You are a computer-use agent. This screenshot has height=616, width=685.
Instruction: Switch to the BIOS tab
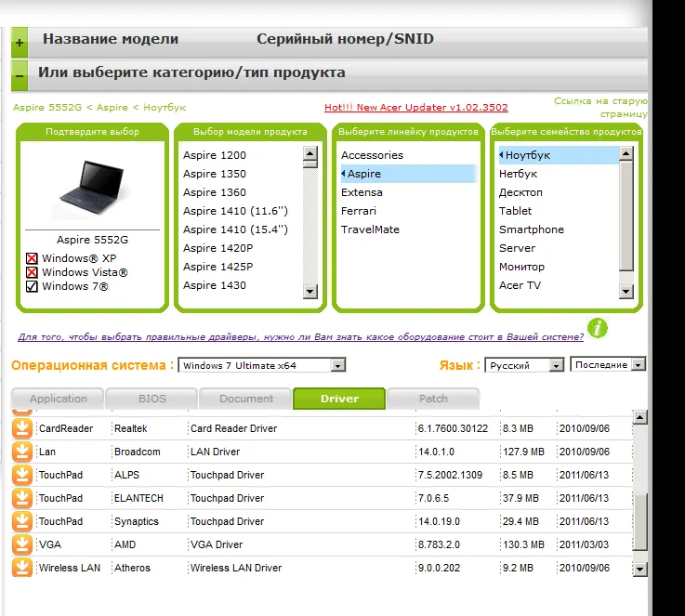[x=151, y=399]
